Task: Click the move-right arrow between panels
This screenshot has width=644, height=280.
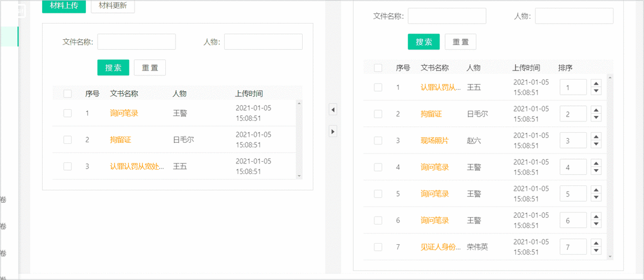Action: click(333, 132)
